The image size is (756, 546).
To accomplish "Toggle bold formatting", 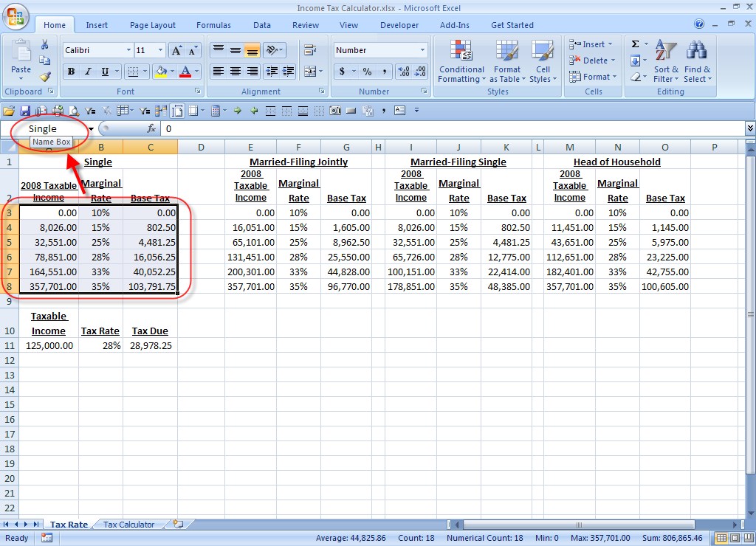I will point(71,72).
